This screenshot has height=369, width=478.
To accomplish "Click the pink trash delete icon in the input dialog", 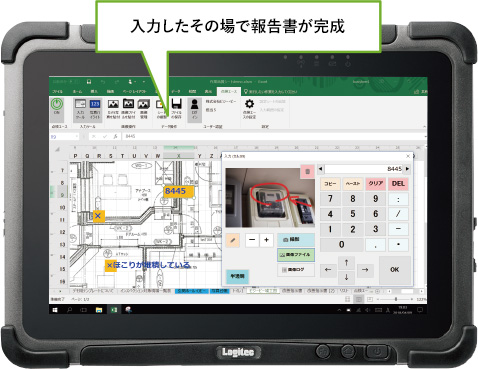I will [x=307, y=172].
